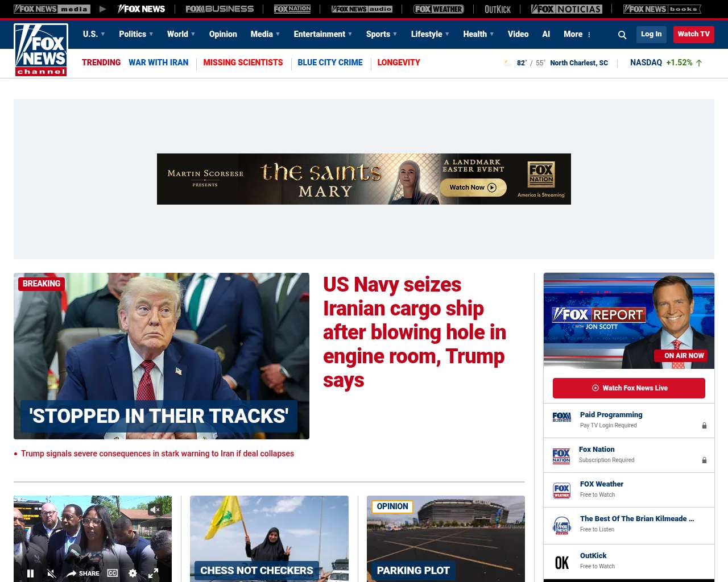This screenshot has height=582, width=728.
Task: Open the Parking Plot opinion image
Action: (446, 538)
